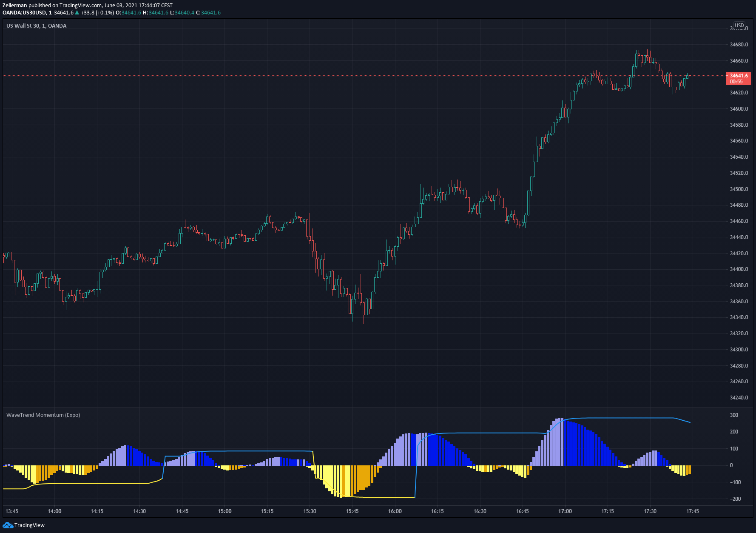Click the high value H:34641.6 in header
The height and width of the screenshot is (533, 756).
click(155, 13)
